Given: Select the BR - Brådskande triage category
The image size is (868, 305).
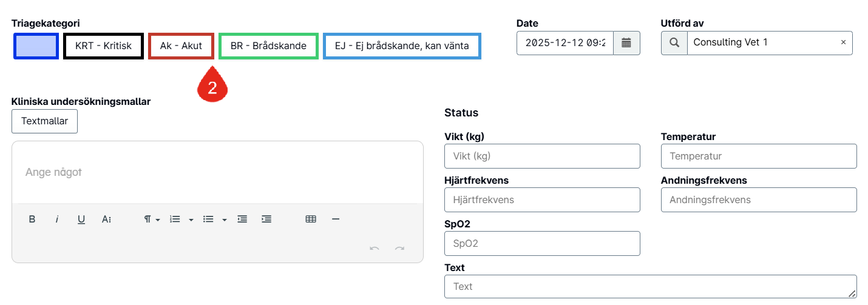Looking at the screenshot, I should point(268,46).
